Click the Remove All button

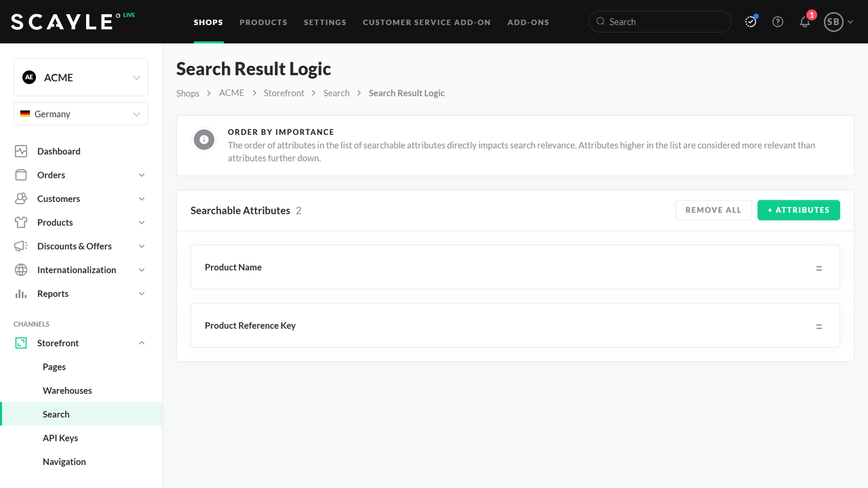click(x=713, y=210)
